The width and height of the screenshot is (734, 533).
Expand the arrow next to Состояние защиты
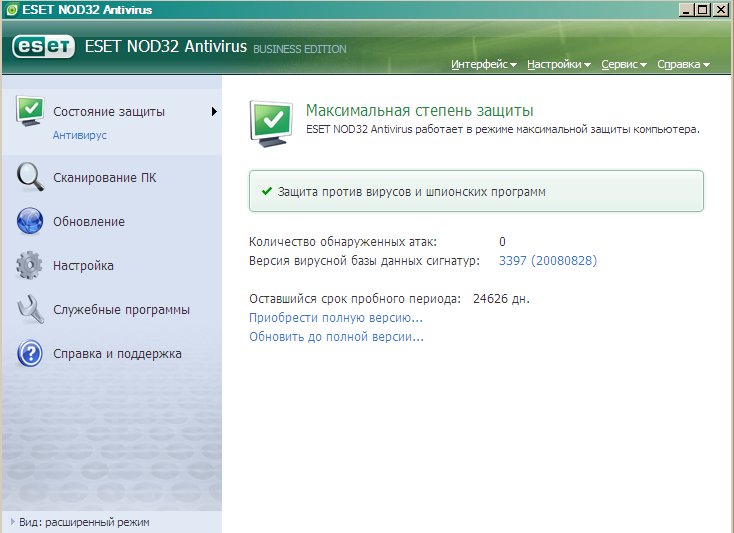click(214, 111)
